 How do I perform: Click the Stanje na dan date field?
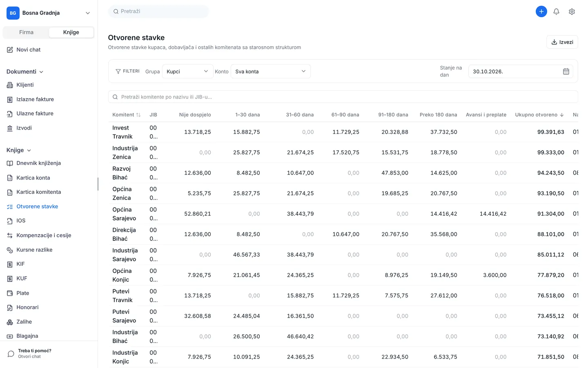[x=521, y=72]
